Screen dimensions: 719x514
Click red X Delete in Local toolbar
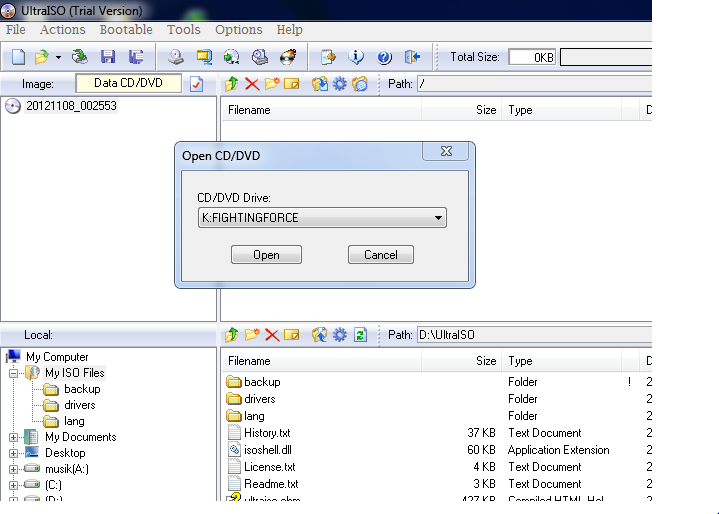(x=272, y=335)
